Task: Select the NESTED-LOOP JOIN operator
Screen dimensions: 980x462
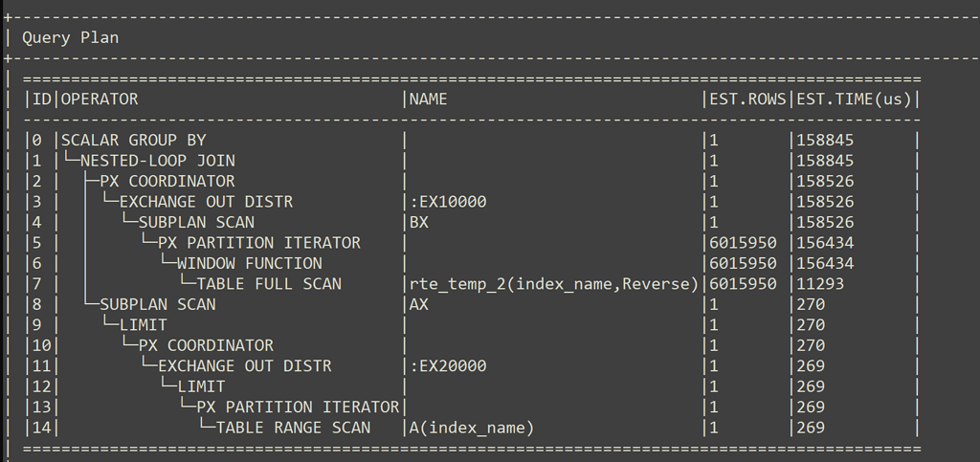Action: (158, 161)
